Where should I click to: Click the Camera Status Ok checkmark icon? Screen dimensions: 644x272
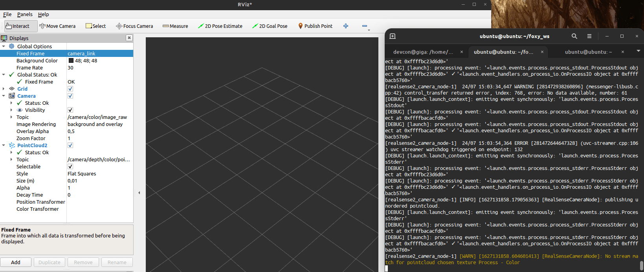20,103
